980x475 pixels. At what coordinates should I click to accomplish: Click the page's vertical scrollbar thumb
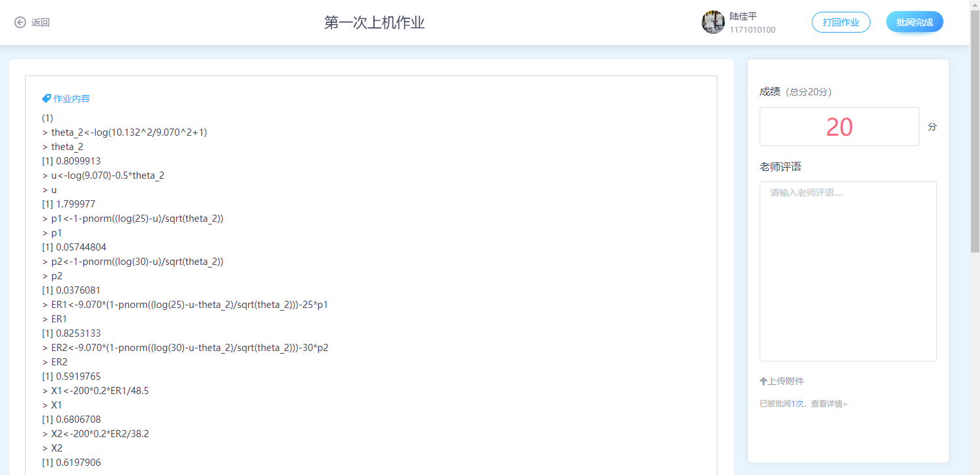[x=975, y=130]
